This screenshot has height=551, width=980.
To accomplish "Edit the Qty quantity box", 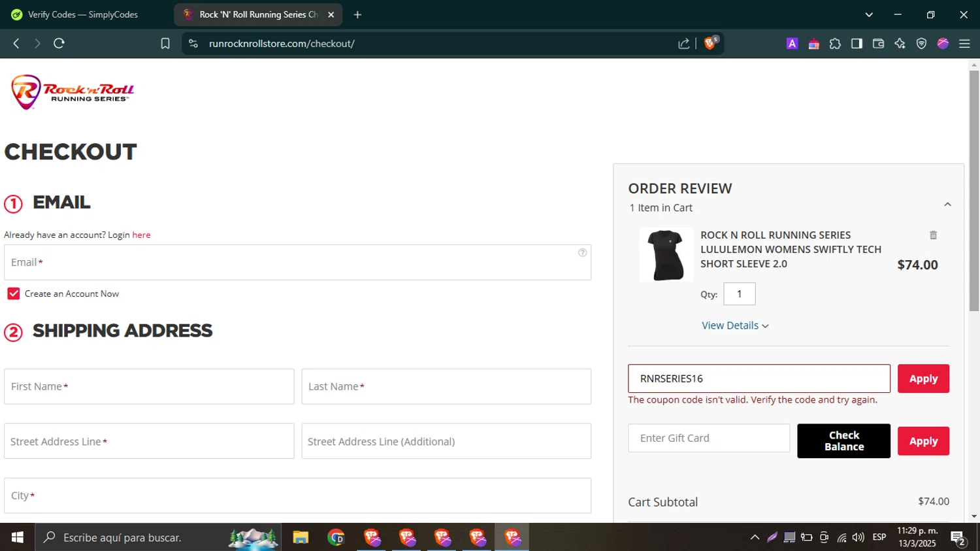I will 740,294.
